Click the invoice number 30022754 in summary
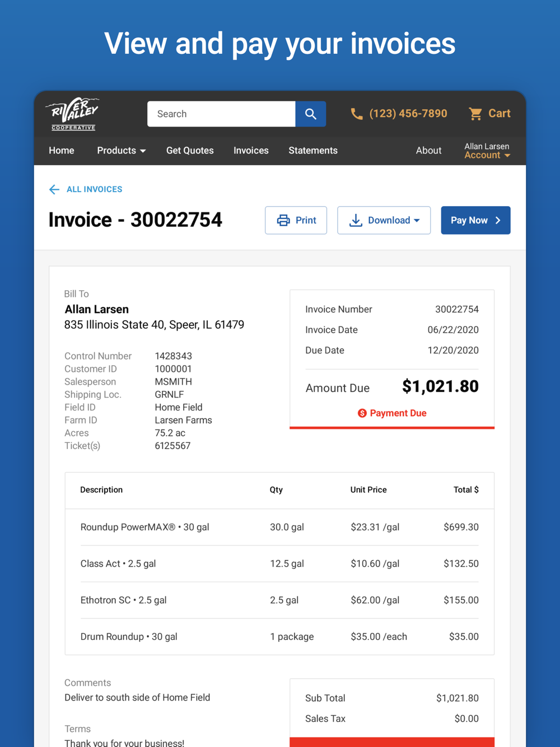This screenshot has height=747, width=560. coord(456,310)
